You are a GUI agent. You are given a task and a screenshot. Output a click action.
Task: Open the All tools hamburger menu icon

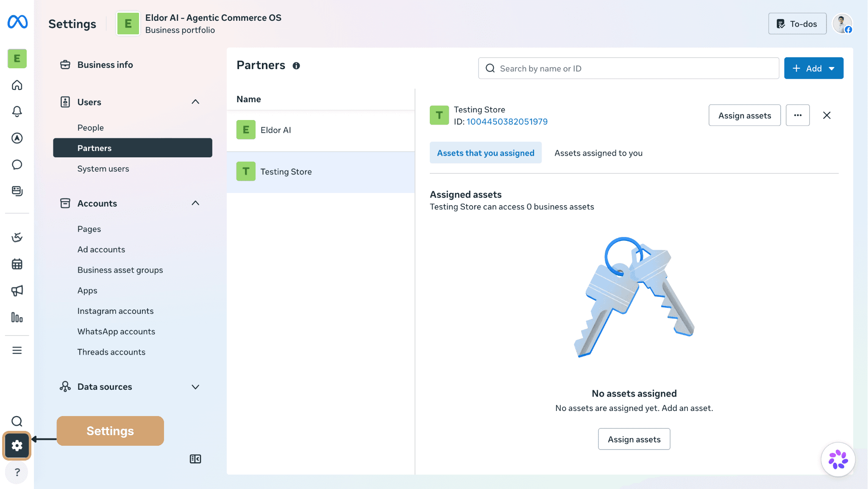17,350
